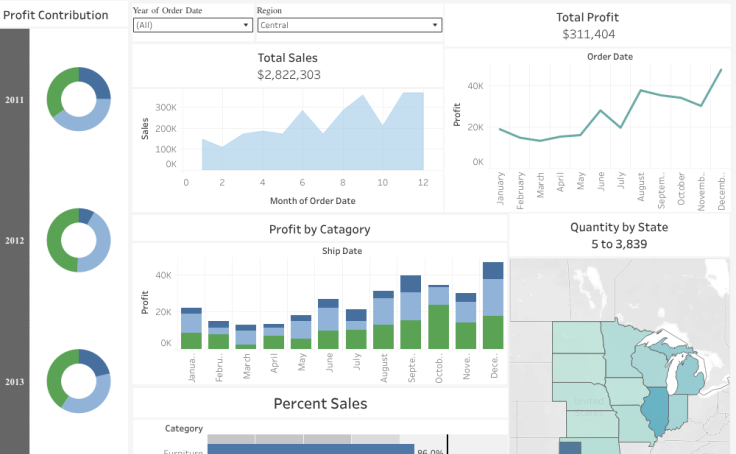Click the dropdown arrow on Region filter
736x454 pixels.
435,26
